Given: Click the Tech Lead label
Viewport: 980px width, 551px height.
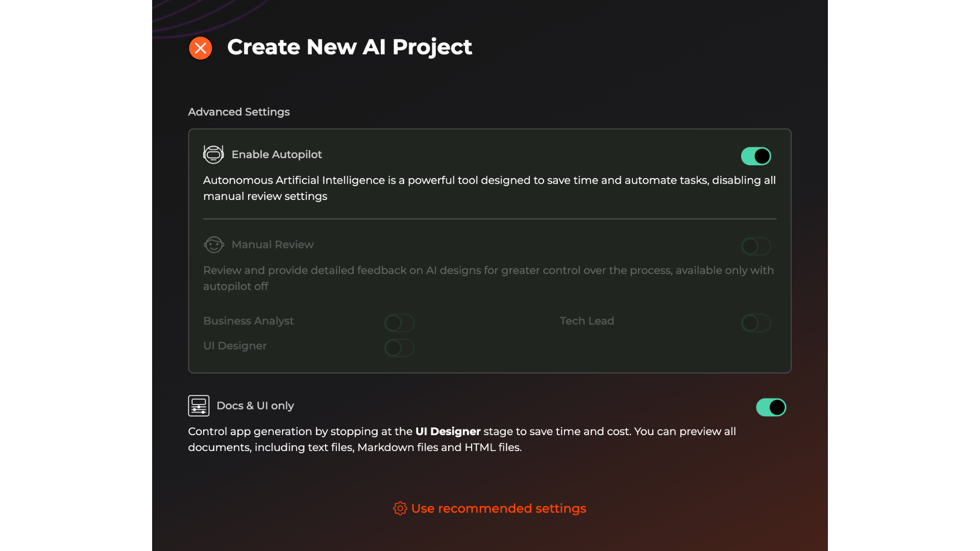Looking at the screenshot, I should (587, 321).
